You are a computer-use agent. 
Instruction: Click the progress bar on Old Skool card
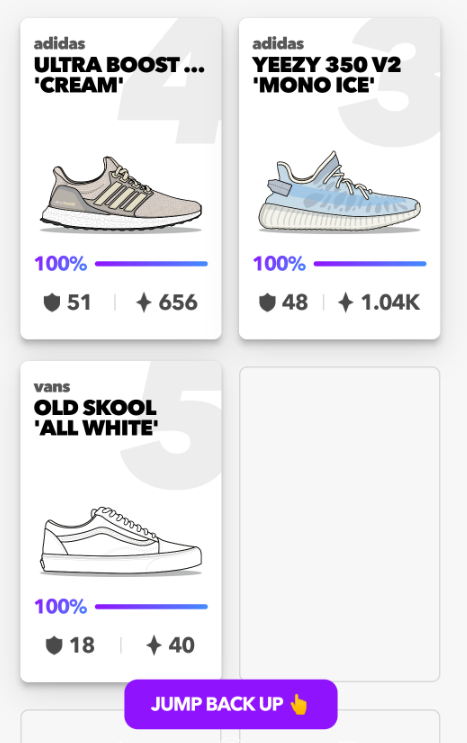coord(152,607)
